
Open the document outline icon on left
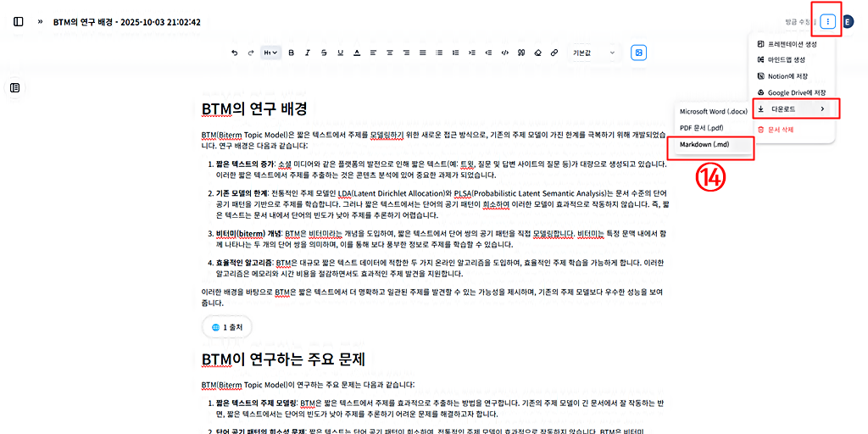coord(15,87)
